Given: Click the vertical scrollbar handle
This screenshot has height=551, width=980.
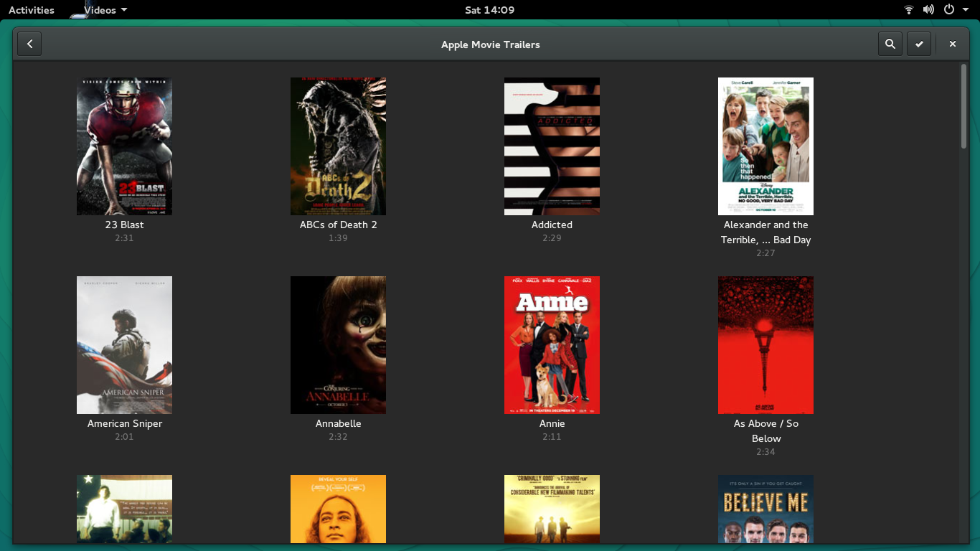Looking at the screenshot, I should coord(963,106).
